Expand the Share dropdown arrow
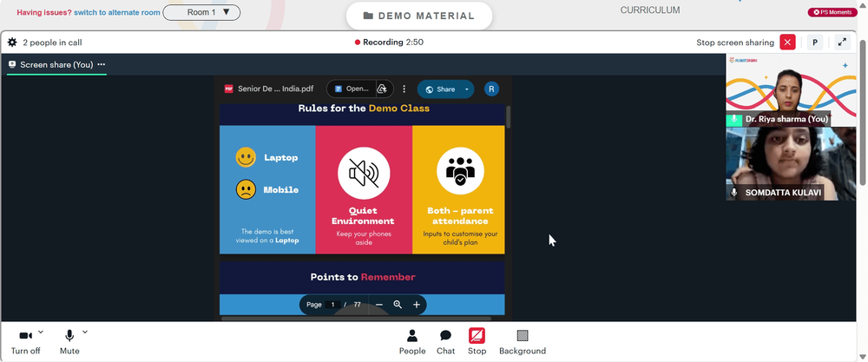Image resolution: width=868 pixels, height=362 pixels. pyautogui.click(x=467, y=89)
